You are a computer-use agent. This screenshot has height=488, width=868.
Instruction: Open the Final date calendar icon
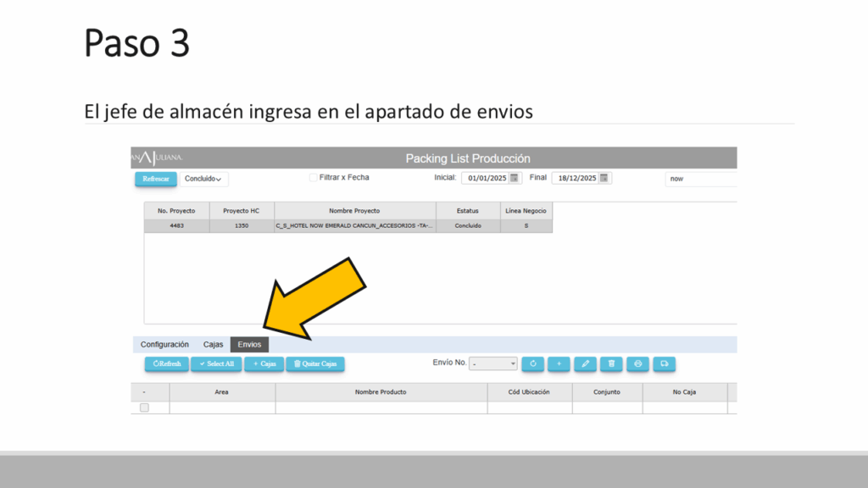604,178
